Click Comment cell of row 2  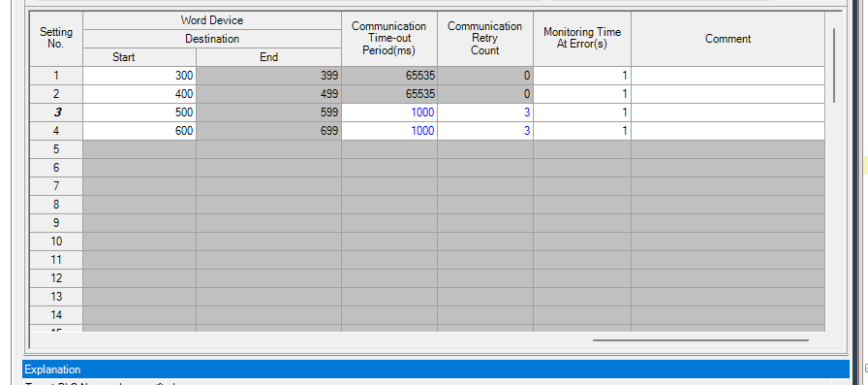[x=728, y=94]
